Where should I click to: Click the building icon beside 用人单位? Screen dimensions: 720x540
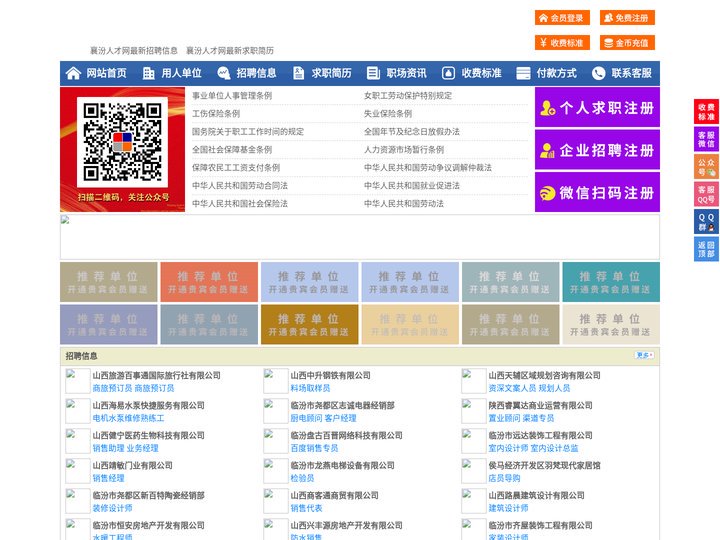coord(148,73)
